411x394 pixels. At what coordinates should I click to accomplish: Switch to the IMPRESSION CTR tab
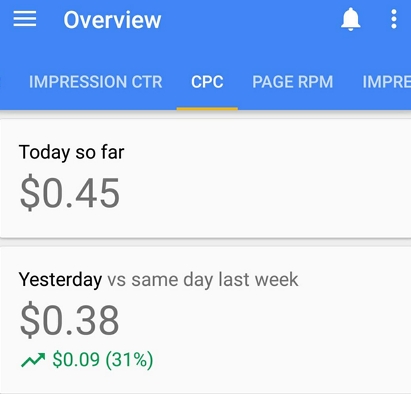[x=96, y=82]
